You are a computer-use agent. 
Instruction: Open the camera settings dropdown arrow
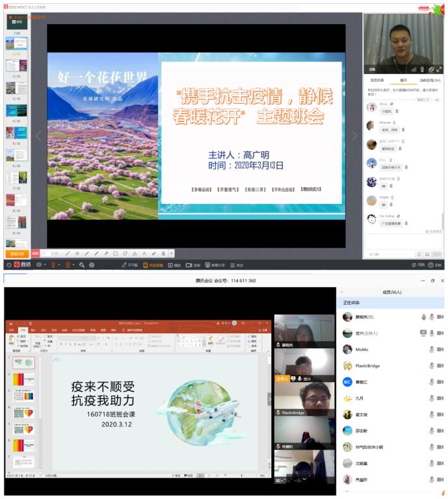(x=74, y=265)
